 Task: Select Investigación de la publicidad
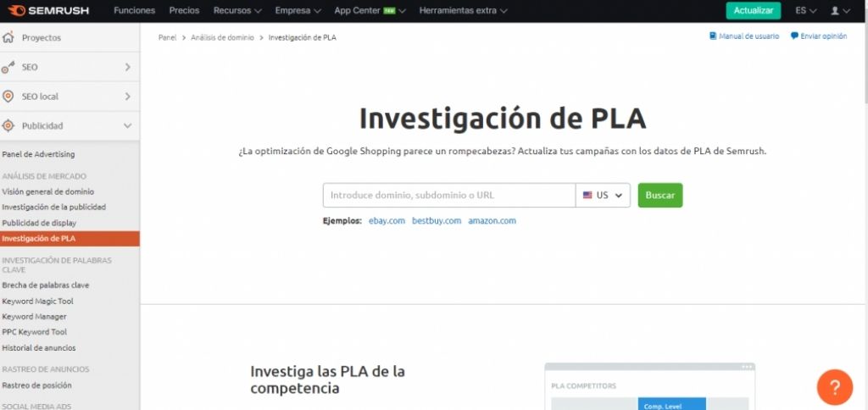coord(53,207)
